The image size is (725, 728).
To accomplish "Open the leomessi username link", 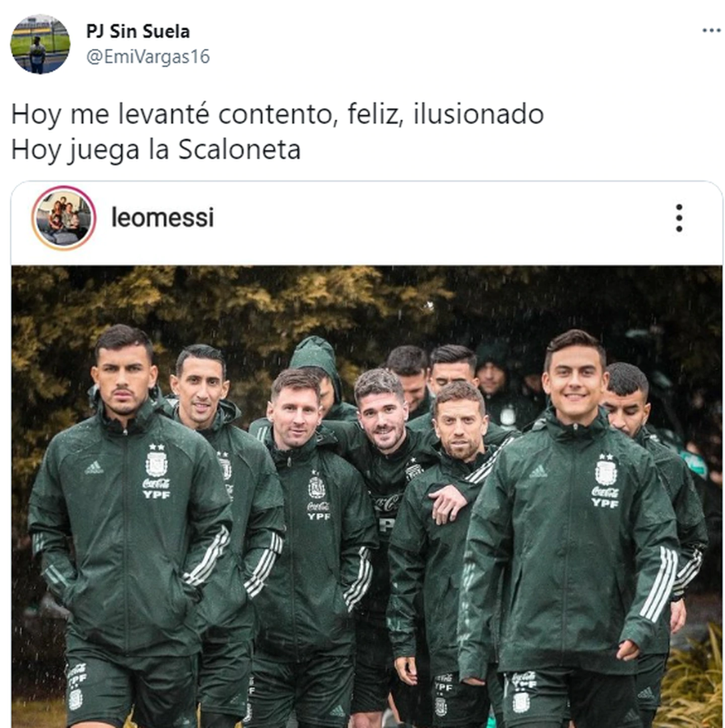I will pos(163,218).
